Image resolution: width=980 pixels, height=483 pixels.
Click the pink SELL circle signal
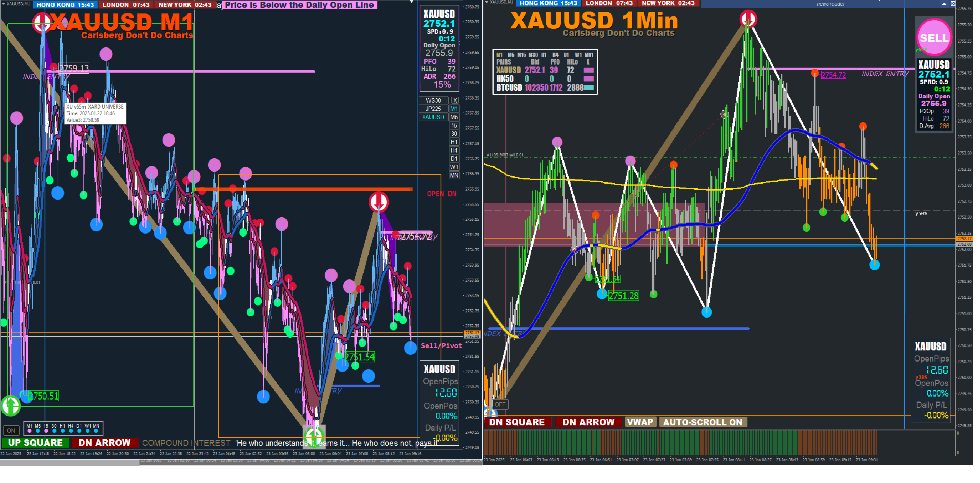933,37
